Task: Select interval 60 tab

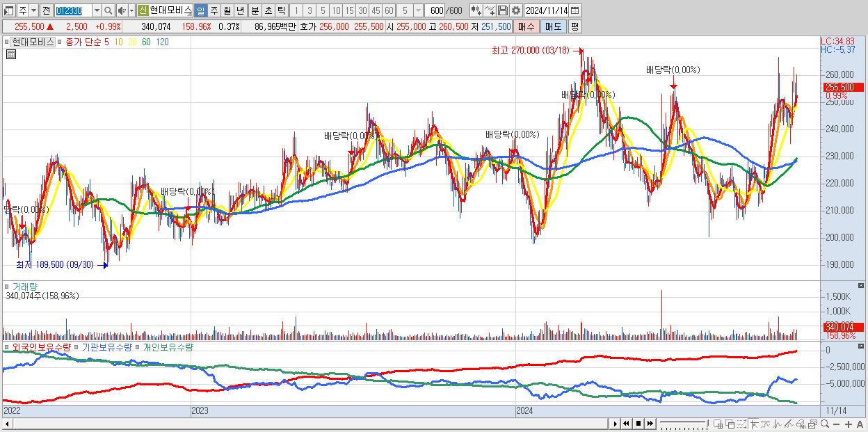Action: (389, 10)
